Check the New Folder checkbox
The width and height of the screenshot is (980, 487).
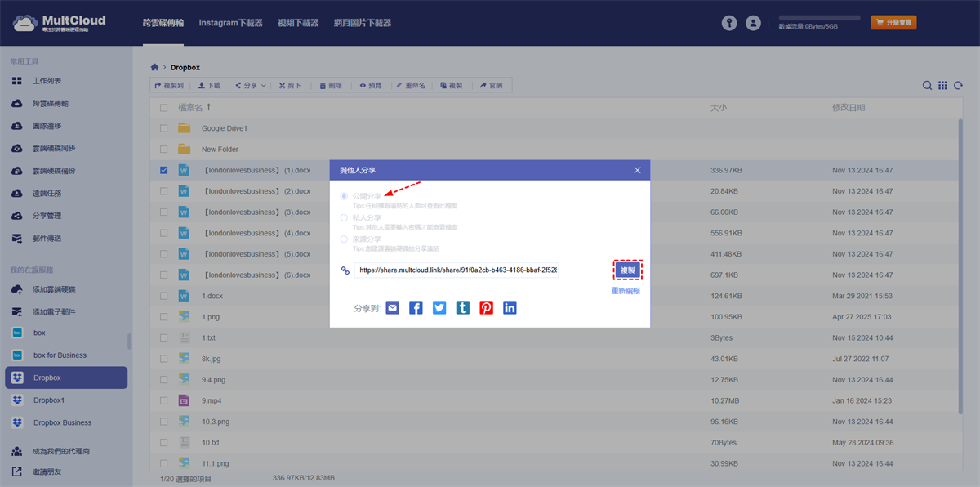click(164, 150)
